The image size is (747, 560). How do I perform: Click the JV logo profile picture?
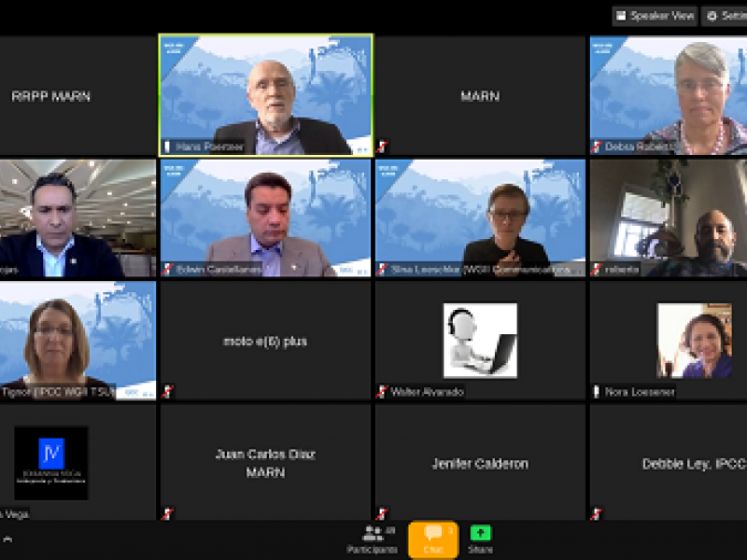pyautogui.click(x=51, y=463)
